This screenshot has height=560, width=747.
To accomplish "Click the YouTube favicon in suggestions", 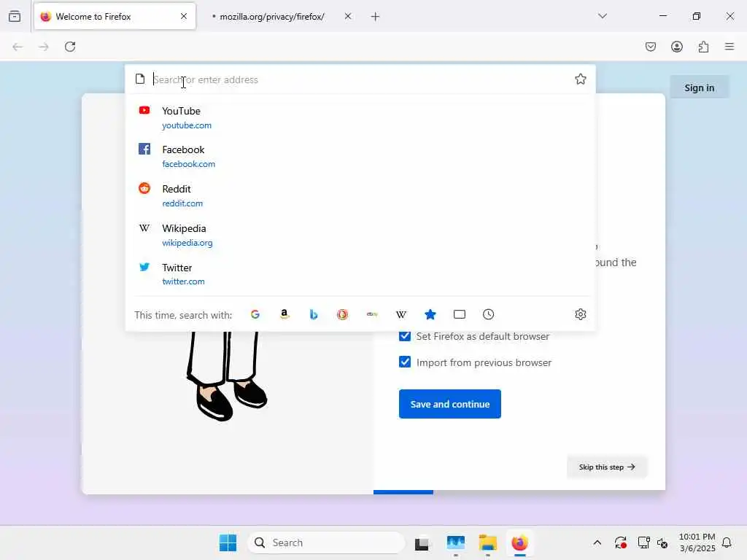I will [x=144, y=111].
